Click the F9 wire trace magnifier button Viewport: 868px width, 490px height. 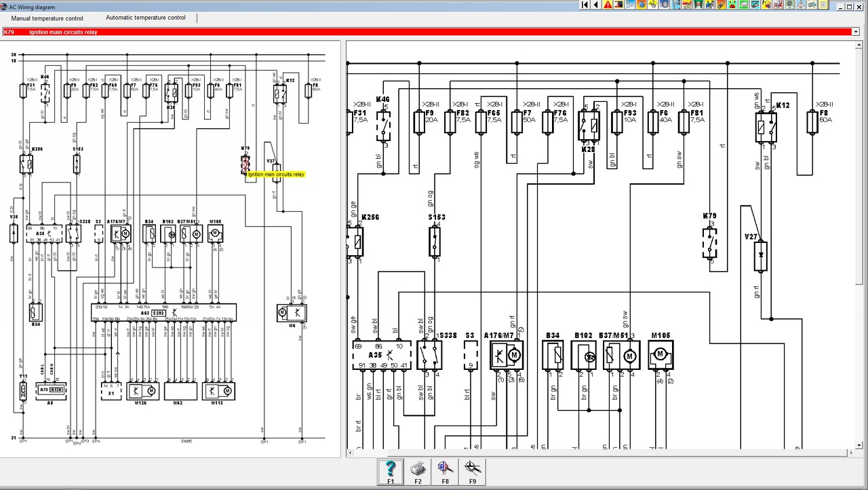tap(472, 472)
